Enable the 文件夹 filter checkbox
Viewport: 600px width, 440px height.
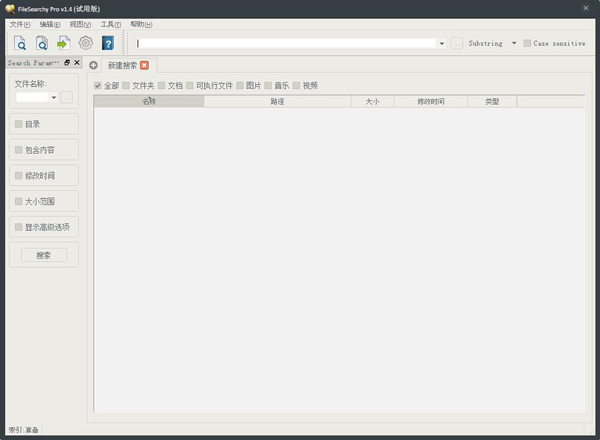(x=126, y=85)
